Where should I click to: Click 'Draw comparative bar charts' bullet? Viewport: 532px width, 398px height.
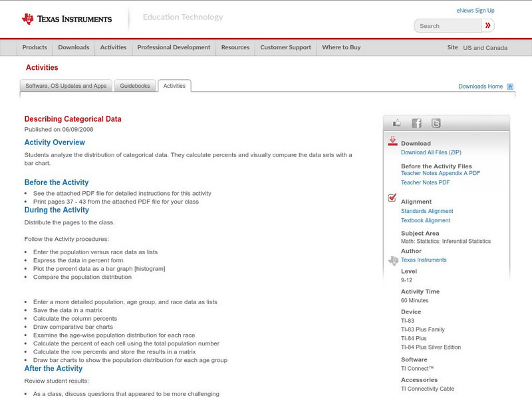(x=73, y=327)
